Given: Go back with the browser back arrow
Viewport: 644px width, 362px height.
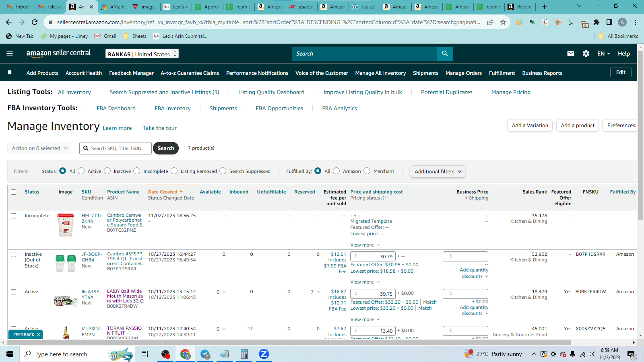Looking at the screenshot, I should pos(9,22).
